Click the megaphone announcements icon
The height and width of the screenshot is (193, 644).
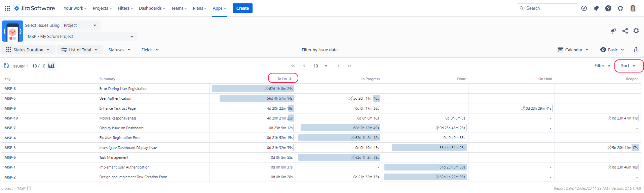tap(613, 31)
